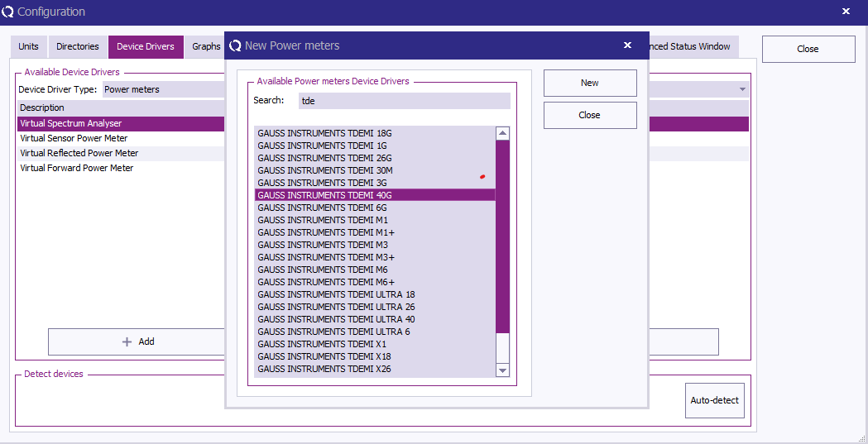
Task: Select GAUSS INSTRUMENTS TDEMI ULTRA 26
Action: pyautogui.click(x=375, y=307)
